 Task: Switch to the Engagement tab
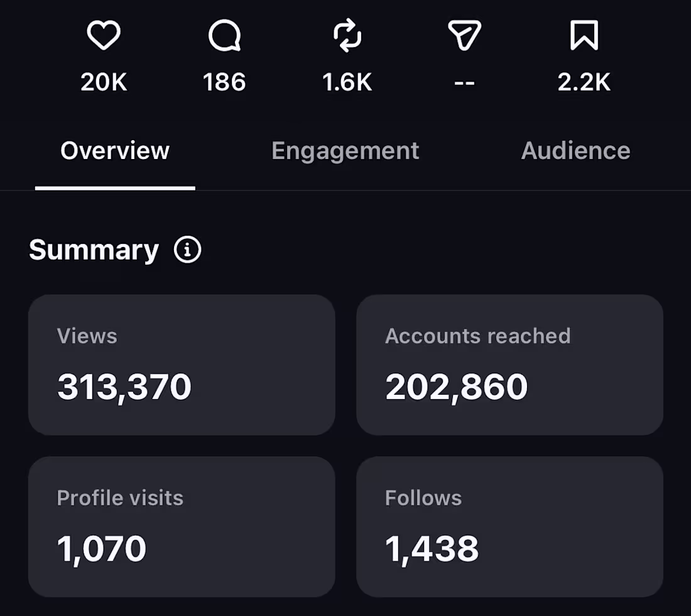point(345,151)
